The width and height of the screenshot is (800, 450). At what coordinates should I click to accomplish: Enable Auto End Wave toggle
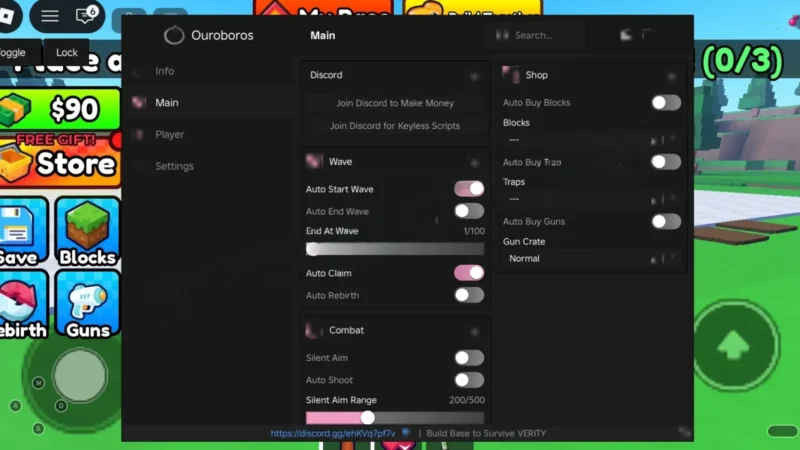pos(469,211)
